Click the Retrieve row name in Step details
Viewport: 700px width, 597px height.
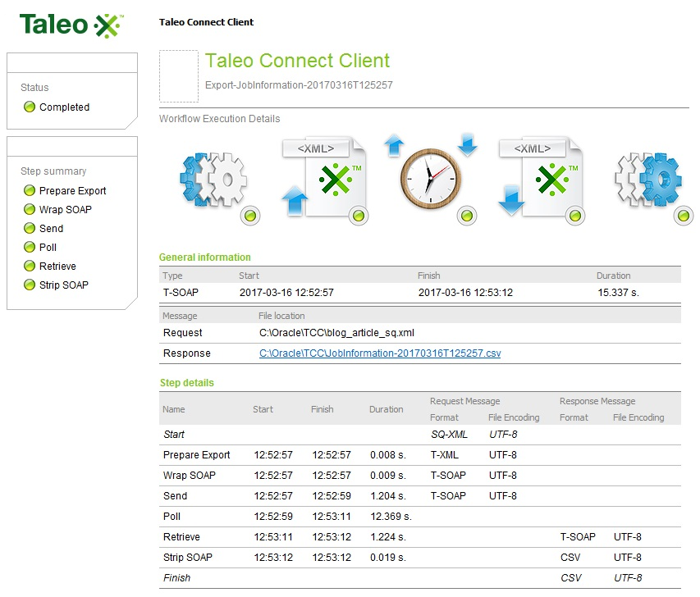click(181, 537)
